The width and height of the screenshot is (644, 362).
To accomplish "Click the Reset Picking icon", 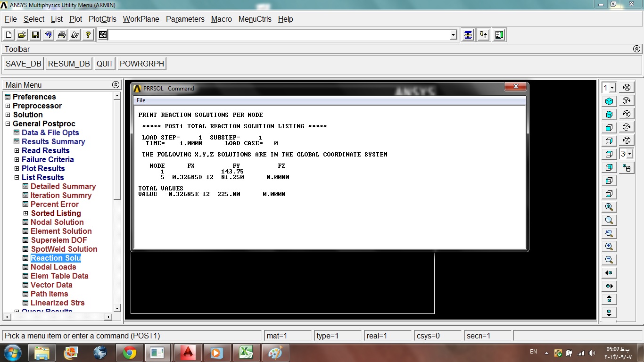I will click(x=483, y=35).
